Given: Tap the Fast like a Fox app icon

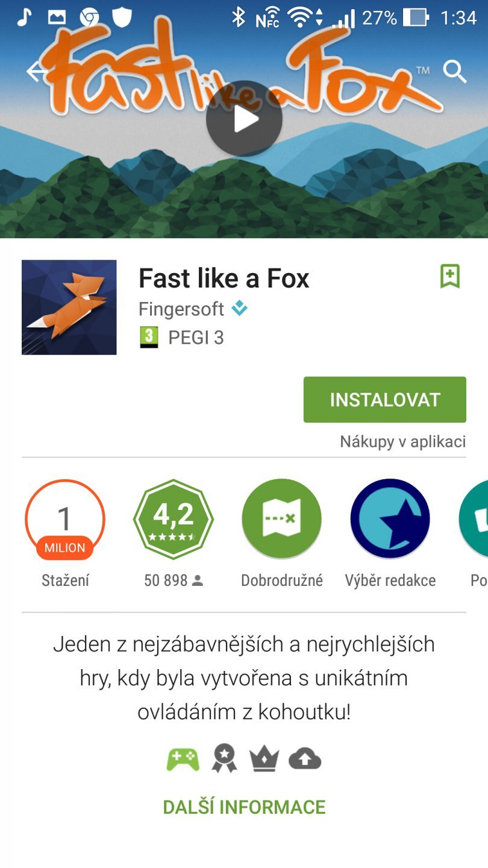Looking at the screenshot, I should tap(69, 307).
